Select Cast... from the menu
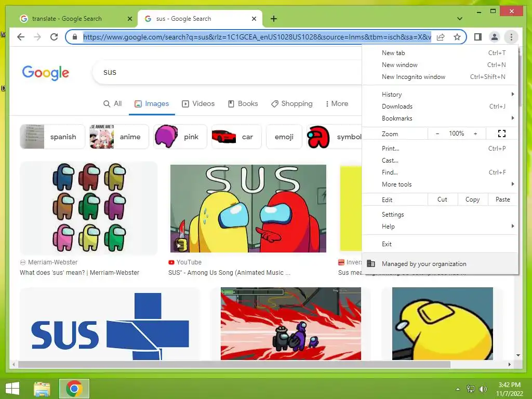The image size is (532, 399). point(440,160)
